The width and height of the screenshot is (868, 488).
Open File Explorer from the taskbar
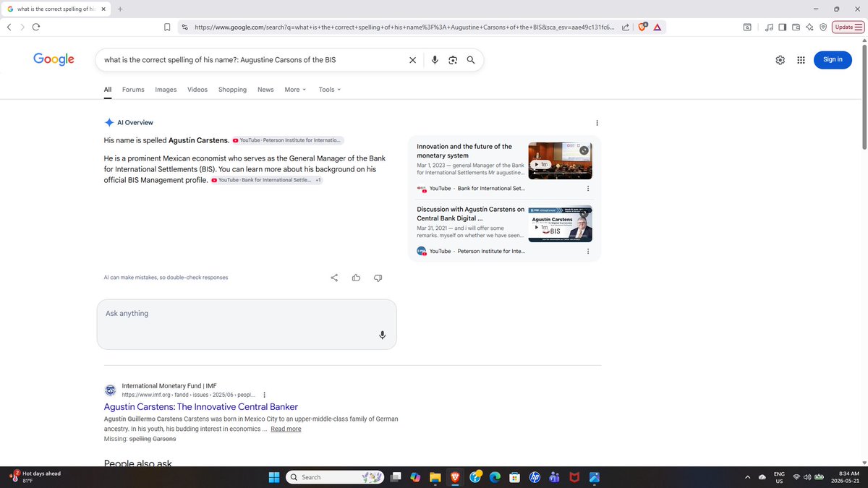pyautogui.click(x=435, y=477)
